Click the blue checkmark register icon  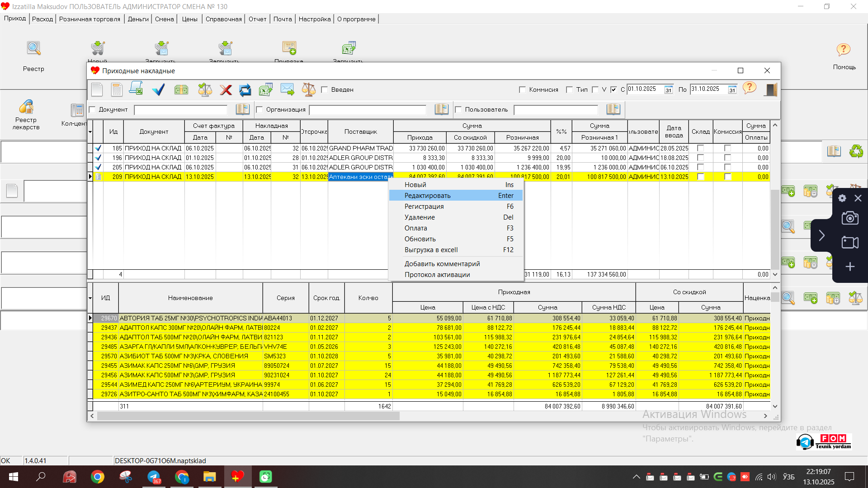(158, 89)
